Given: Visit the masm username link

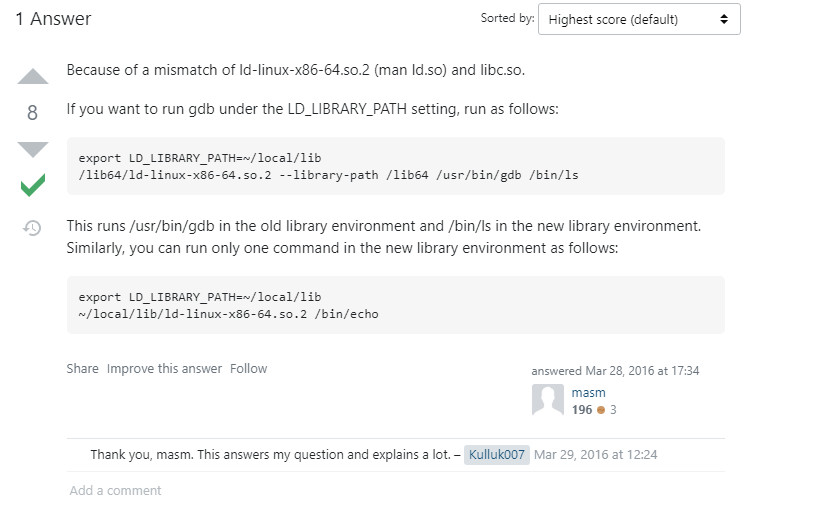Looking at the screenshot, I should [x=589, y=393].
